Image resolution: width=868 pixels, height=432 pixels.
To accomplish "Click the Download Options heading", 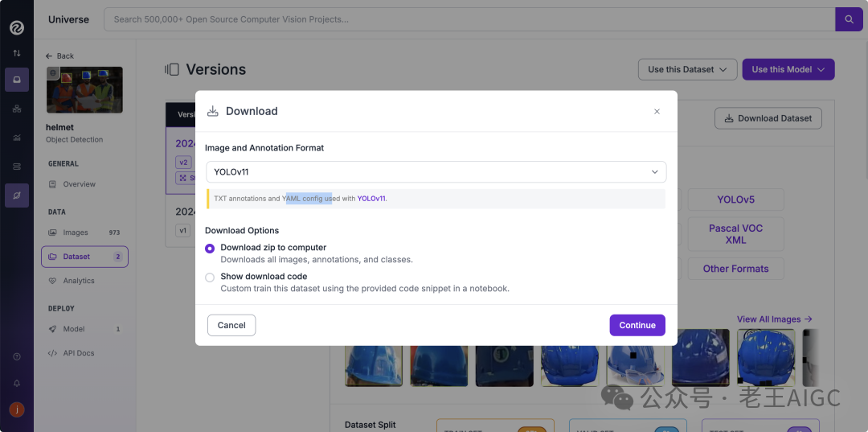I will coord(242,230).
